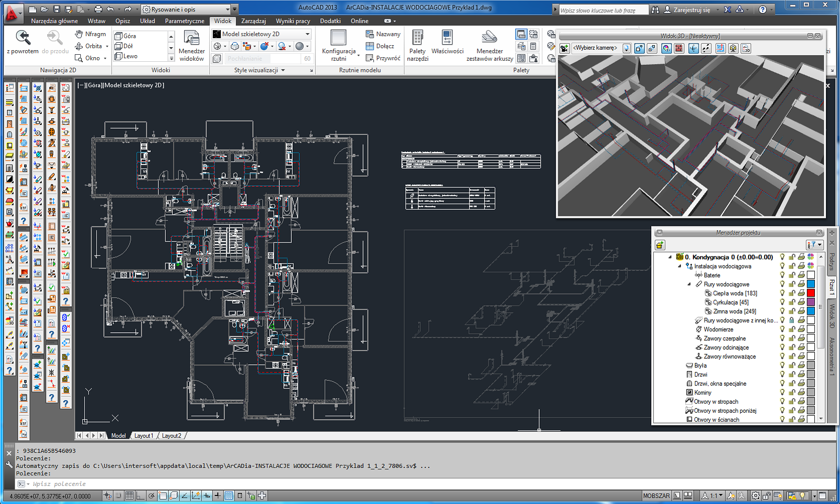Viewport: 840px width, 504px height.
Task: Open Orbita dropdown arrow
Action: pos(107,46)
